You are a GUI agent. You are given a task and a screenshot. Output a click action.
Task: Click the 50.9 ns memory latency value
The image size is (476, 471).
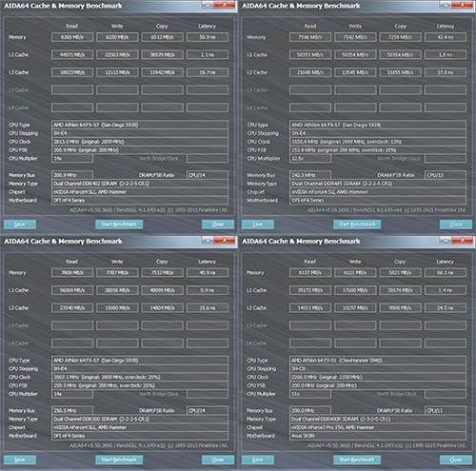tap(208, 37)
